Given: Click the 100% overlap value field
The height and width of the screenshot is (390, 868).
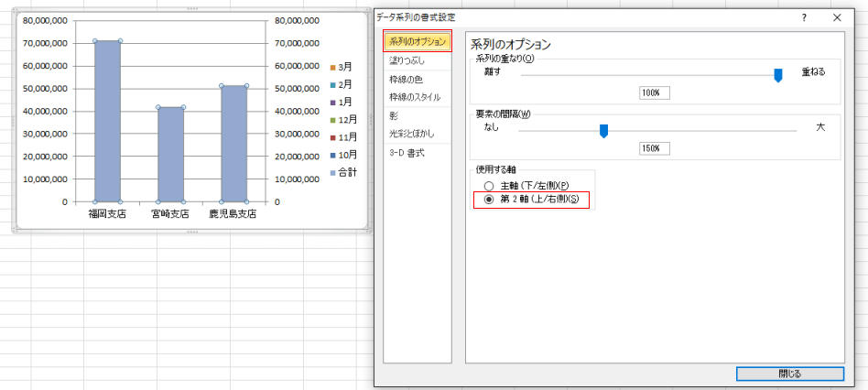Looking at the screenshot, I should (655, 93).
